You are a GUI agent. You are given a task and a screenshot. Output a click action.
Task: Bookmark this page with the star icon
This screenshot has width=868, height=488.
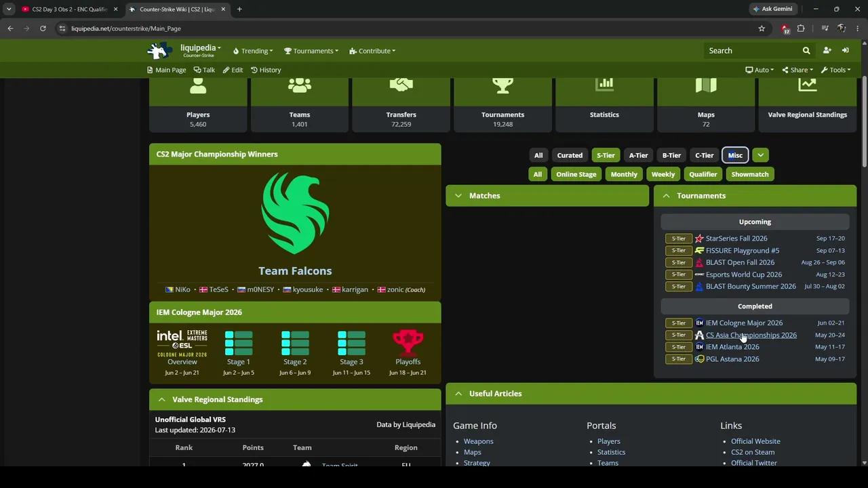[762, 28]
